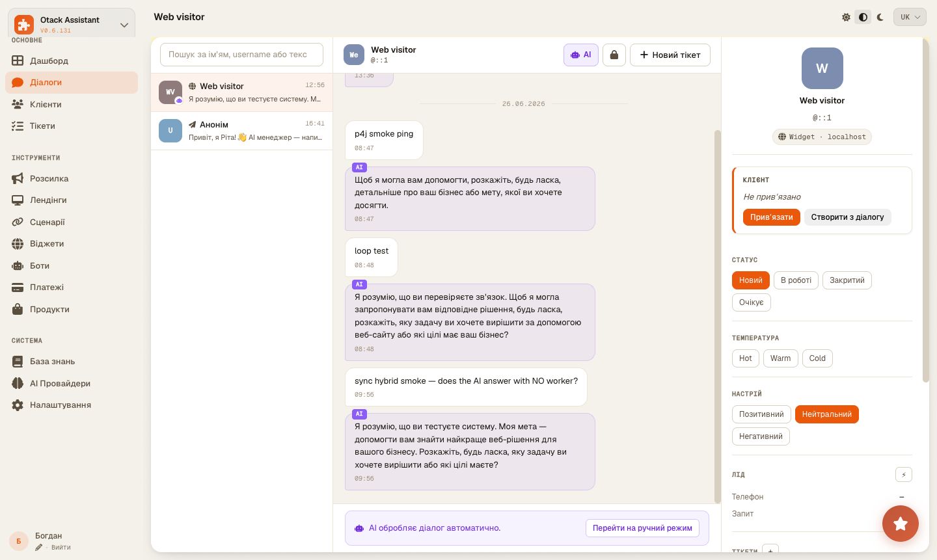Open Діалоги in the sidebar menu
The width and height of the screenshot is (937, 560).
click(x=72, y=83)
